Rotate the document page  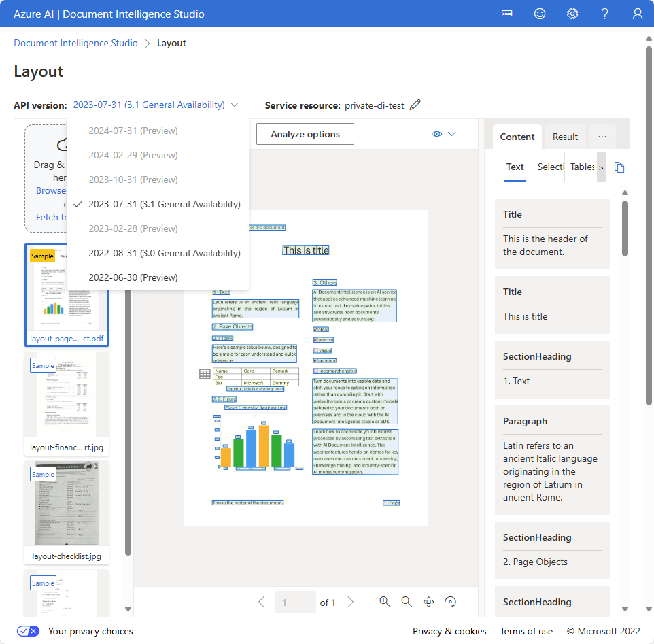click(451, 602)
